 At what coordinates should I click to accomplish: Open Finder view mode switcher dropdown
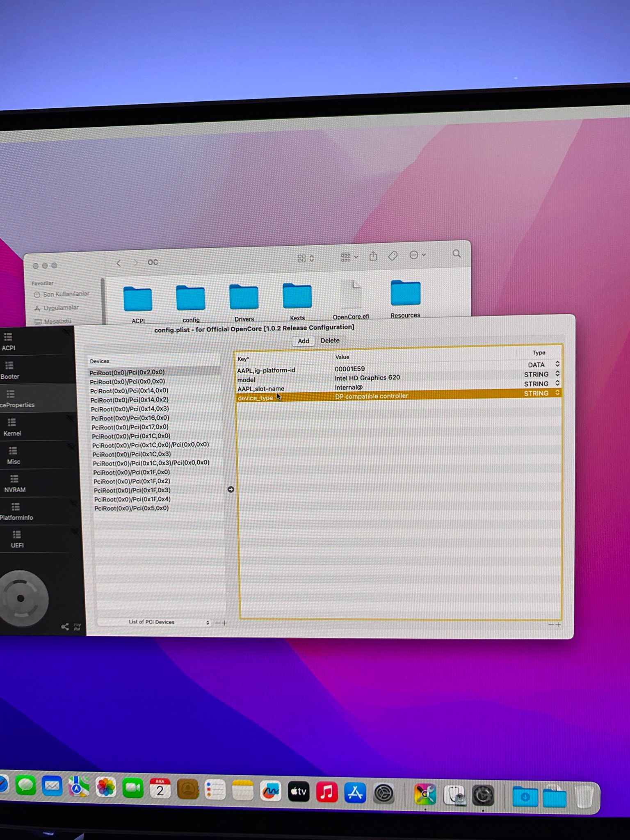pos(306,258)
